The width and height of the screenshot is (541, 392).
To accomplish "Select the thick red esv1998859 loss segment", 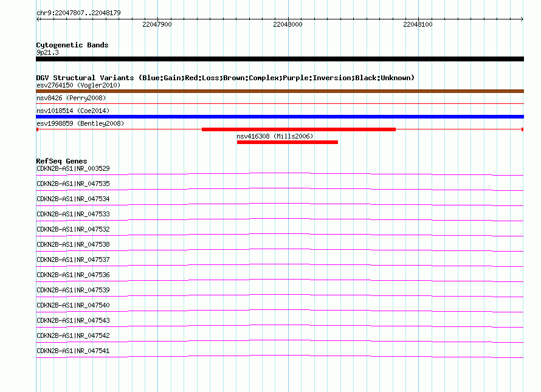I will (299, 129).
